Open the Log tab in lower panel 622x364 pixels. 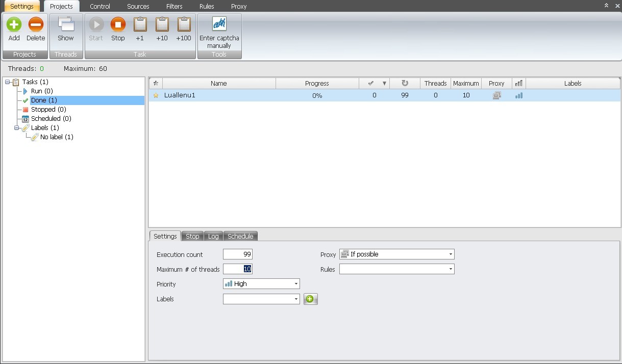point(213,236)
